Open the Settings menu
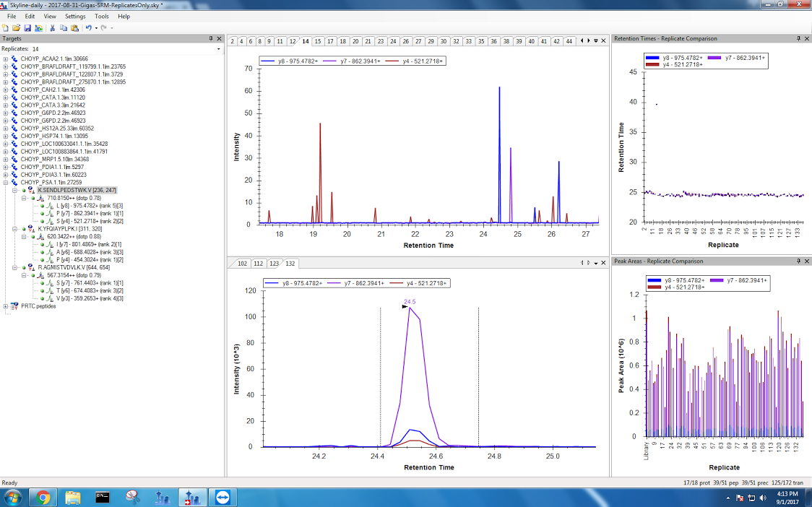The width and height of the screenshot is (812, 507). 74,16
